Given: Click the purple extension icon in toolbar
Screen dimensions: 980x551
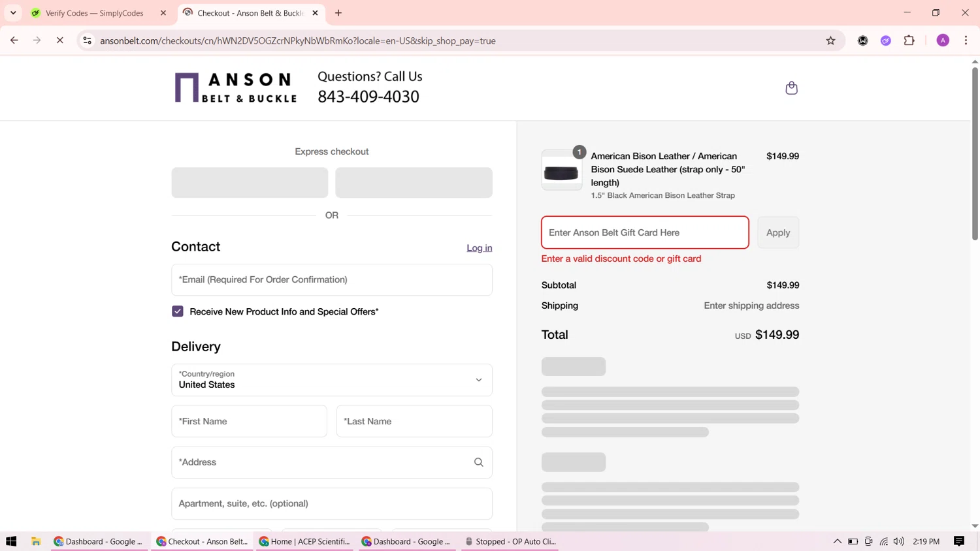Looking at the screenshot, I should coord(886,40).
